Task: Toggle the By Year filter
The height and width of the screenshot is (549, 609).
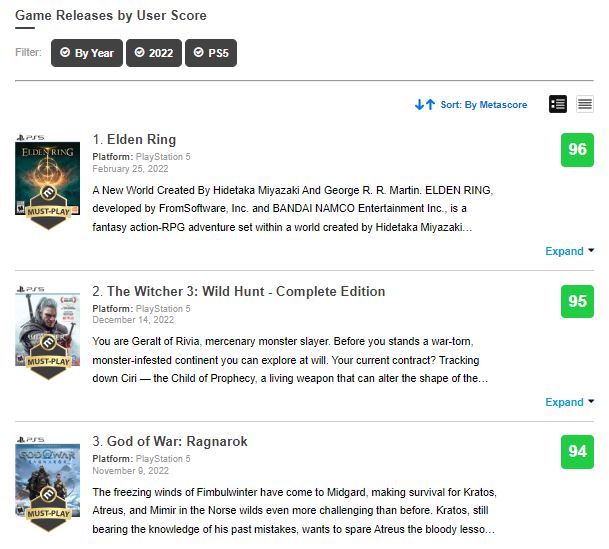Action: tap(87, 53)
